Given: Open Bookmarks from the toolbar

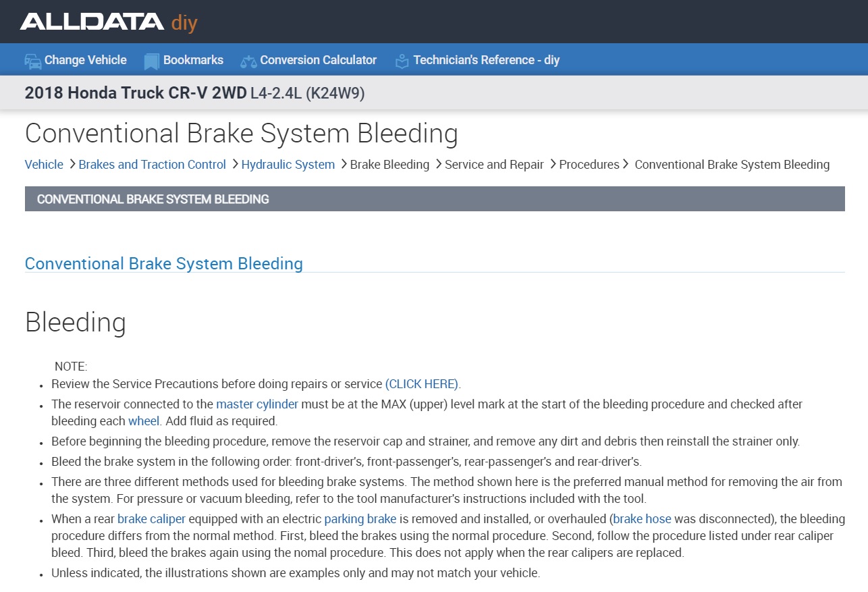Looking at the screenshot, I should 193,60.
